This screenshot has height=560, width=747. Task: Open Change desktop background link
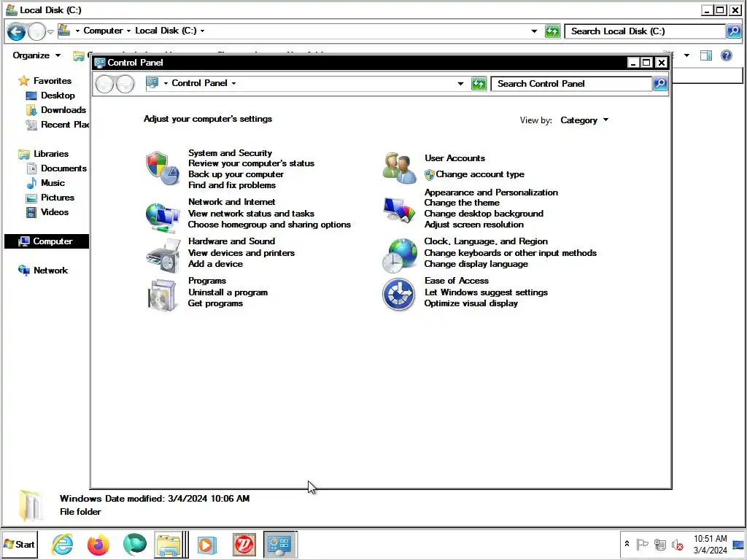484,214
